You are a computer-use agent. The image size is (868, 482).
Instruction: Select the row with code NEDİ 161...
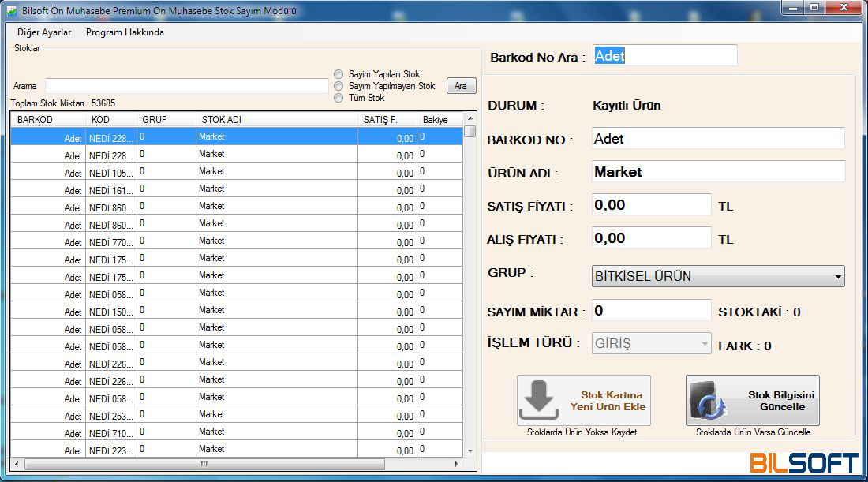237,189
